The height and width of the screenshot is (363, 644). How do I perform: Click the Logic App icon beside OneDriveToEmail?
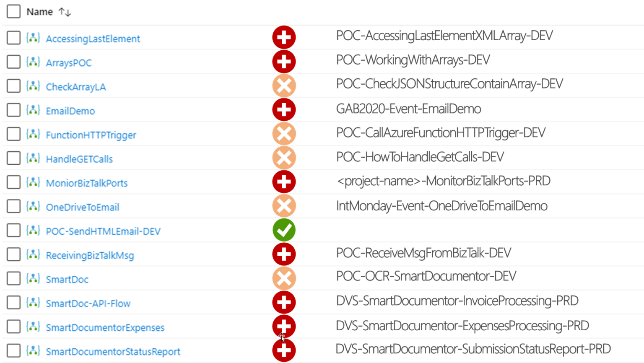tap(33, 207)
